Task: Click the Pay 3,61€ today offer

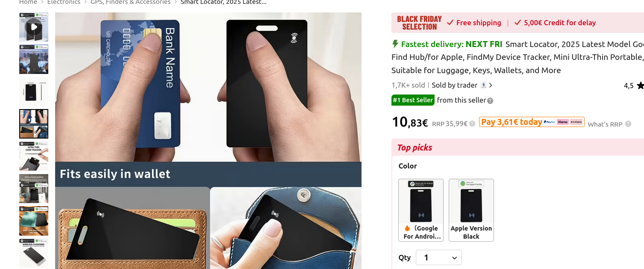Action: click(x=532, y=122)
